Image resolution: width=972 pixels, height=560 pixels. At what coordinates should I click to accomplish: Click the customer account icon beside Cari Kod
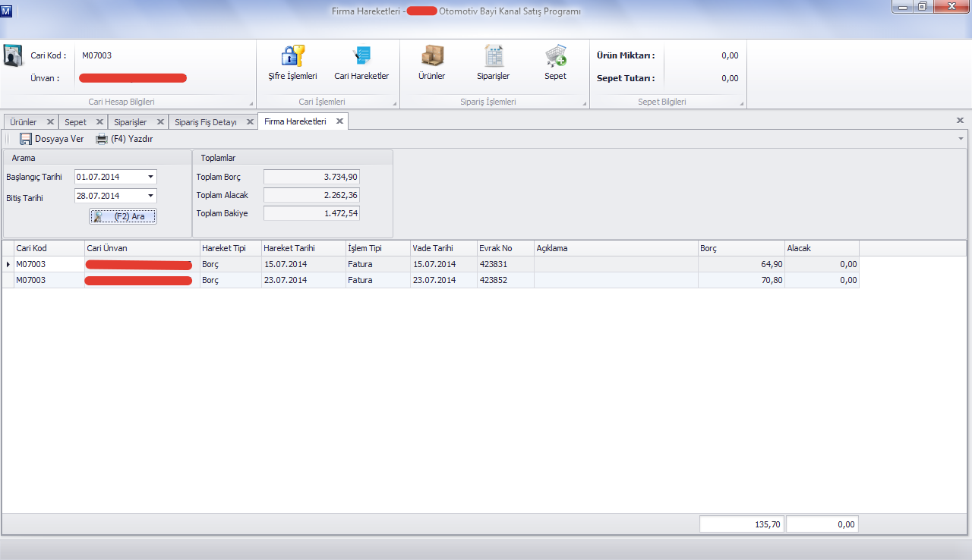pyautogui.click(x=14, y=58)
